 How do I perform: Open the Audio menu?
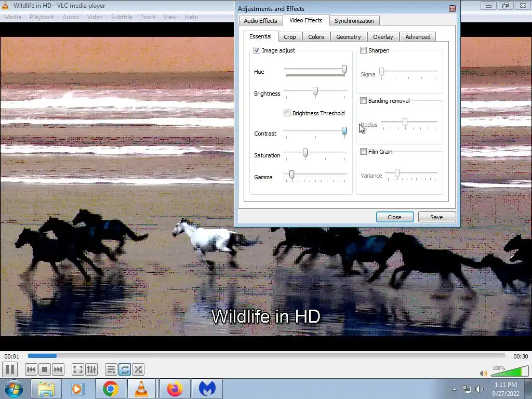click(x=71, y=17)
